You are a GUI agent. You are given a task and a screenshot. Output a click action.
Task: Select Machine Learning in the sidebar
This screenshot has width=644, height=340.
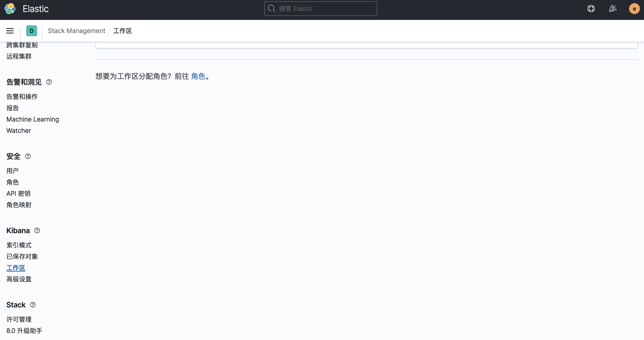[x=33, y=119]
